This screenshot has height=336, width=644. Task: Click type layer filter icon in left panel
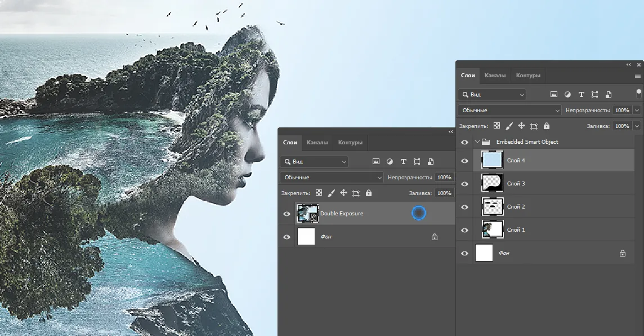403,162
